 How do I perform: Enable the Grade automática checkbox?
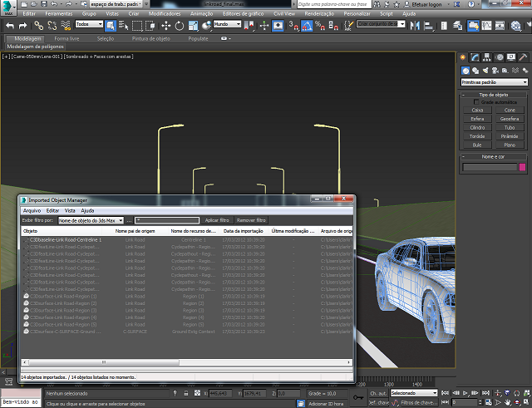point(476,101)
